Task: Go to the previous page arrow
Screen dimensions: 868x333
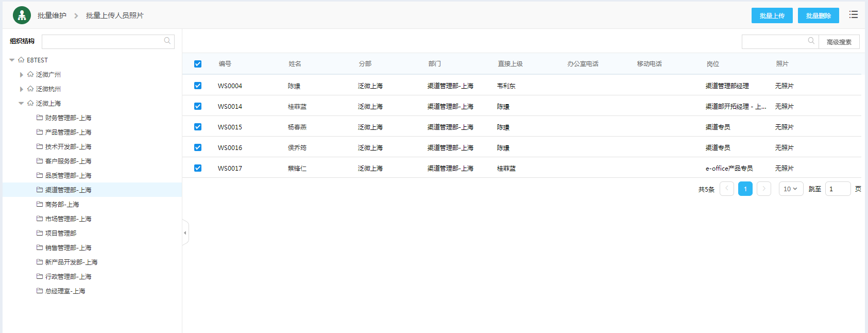Action: tap(727, 189)
